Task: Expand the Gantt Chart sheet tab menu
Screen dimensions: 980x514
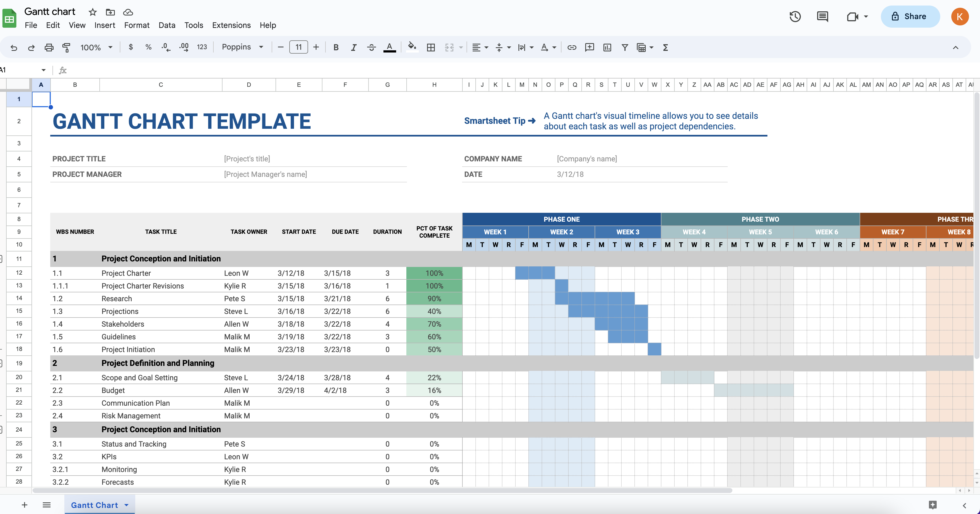Action: coord(127,505)
